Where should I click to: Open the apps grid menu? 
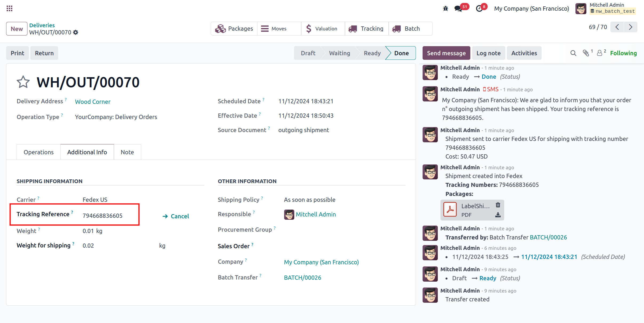click(x=9, y=9)
